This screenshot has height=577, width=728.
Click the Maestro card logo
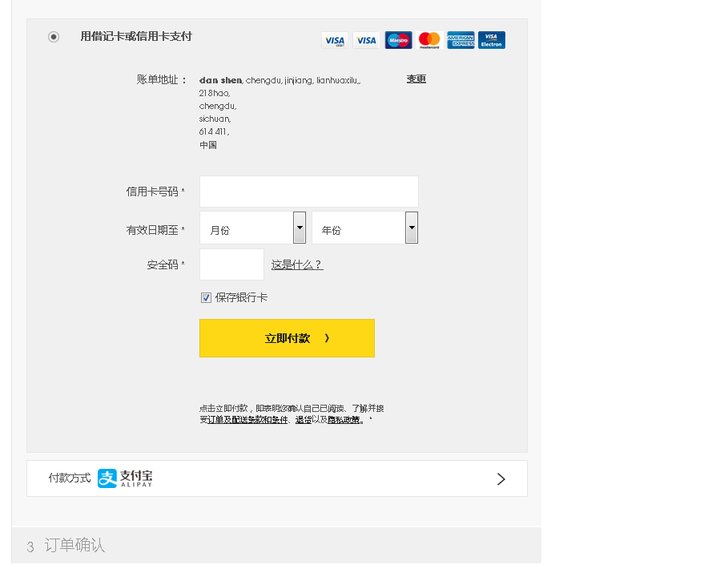pos(398,40)
